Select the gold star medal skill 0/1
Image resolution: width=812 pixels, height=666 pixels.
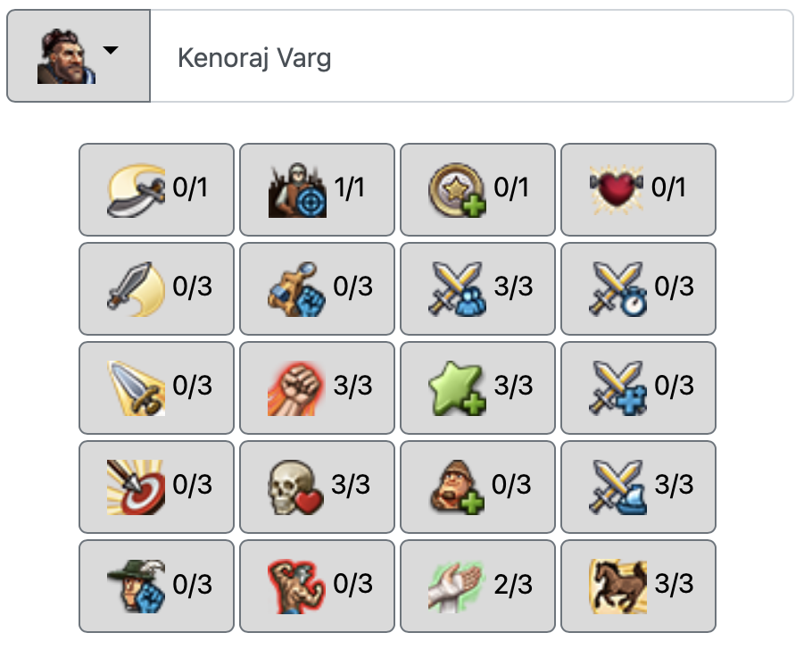tap(477, 188)
